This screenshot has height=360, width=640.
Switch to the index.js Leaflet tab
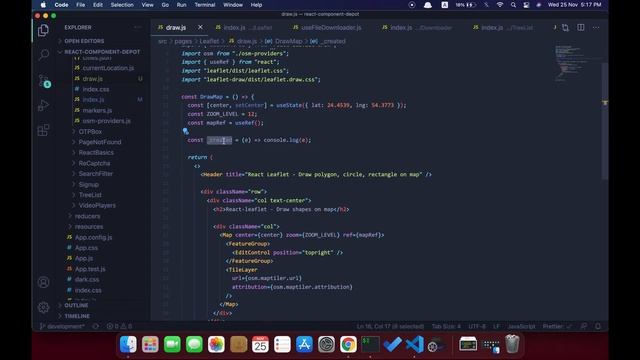[x=244, y=27]
